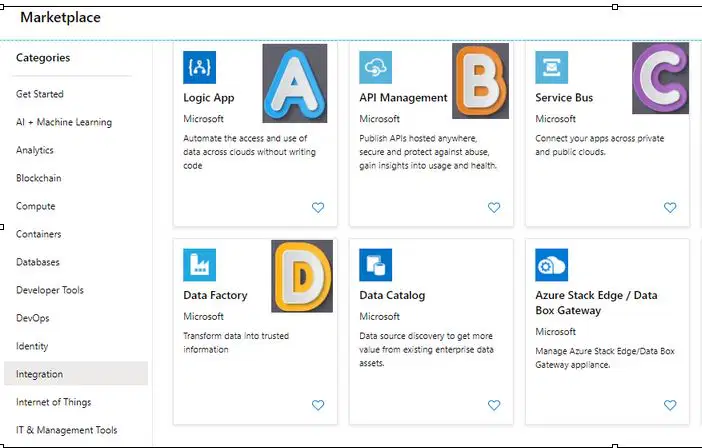Favorite Data Factory with its heart icon

tap(318, 405)
